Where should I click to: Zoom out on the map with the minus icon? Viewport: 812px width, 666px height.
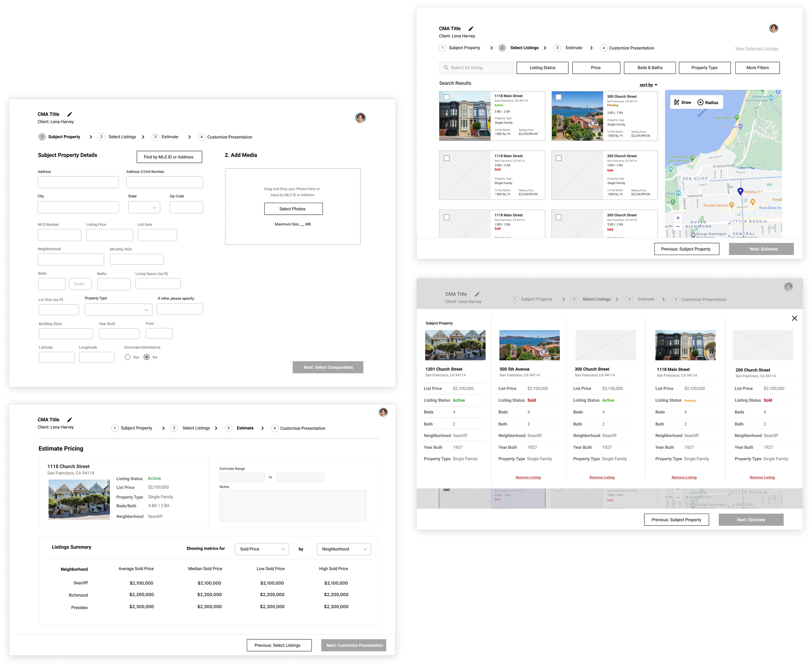678,227
